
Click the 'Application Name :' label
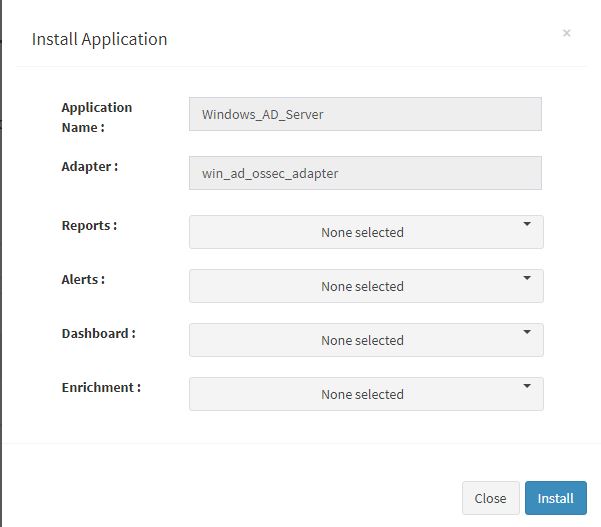coord(97,117)
